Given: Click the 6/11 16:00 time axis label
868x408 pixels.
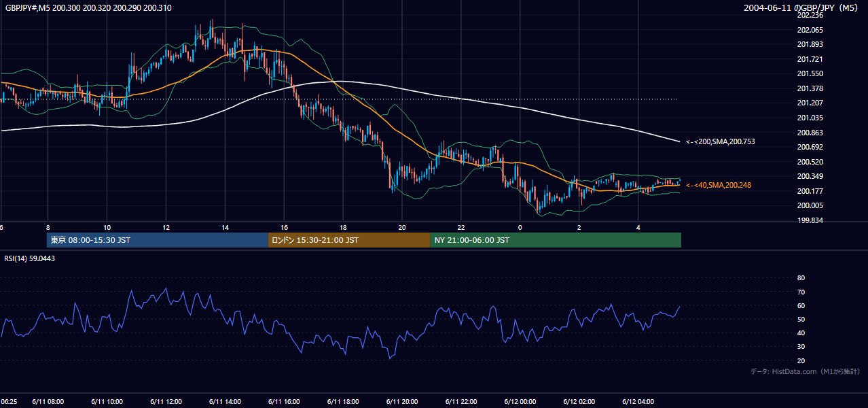Looking at the screenshot, I should tap(284, 401).
